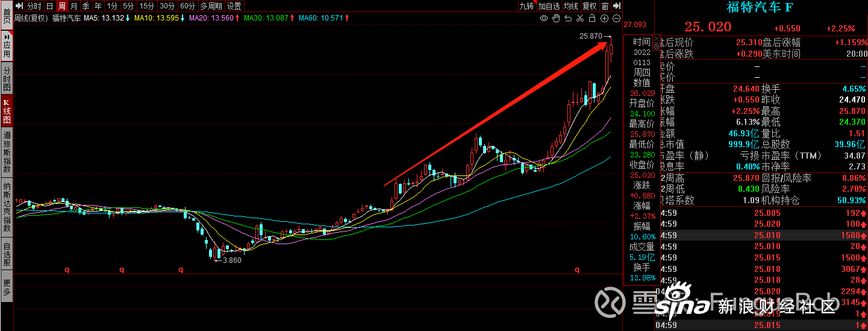Click the plus zoom-in icon

tap(604, 19)
